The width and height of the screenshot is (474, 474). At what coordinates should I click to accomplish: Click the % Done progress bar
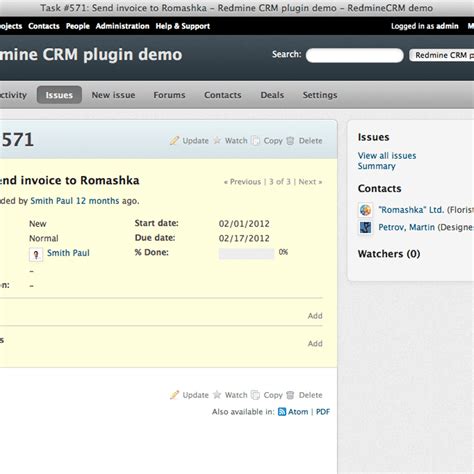point(246,253)
